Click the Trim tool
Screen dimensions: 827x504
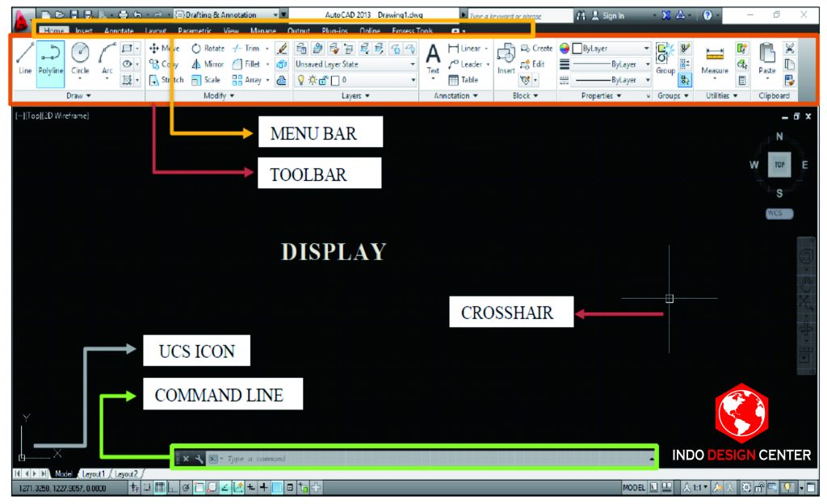[x=246, y=48]
